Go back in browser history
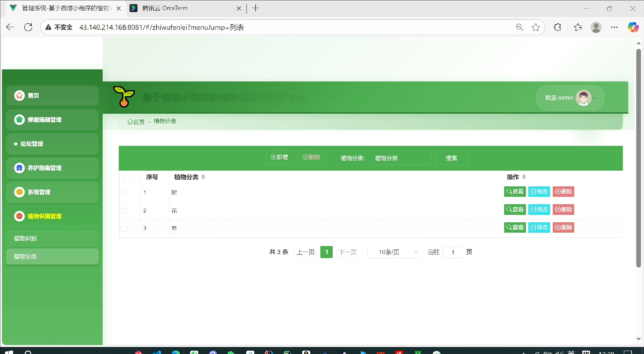This screenshot has height=354, width=644. click(10, 27)
